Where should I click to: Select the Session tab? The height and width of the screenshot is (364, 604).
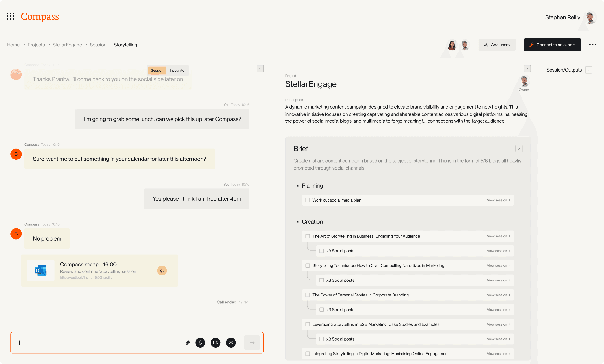pos(157,70)
